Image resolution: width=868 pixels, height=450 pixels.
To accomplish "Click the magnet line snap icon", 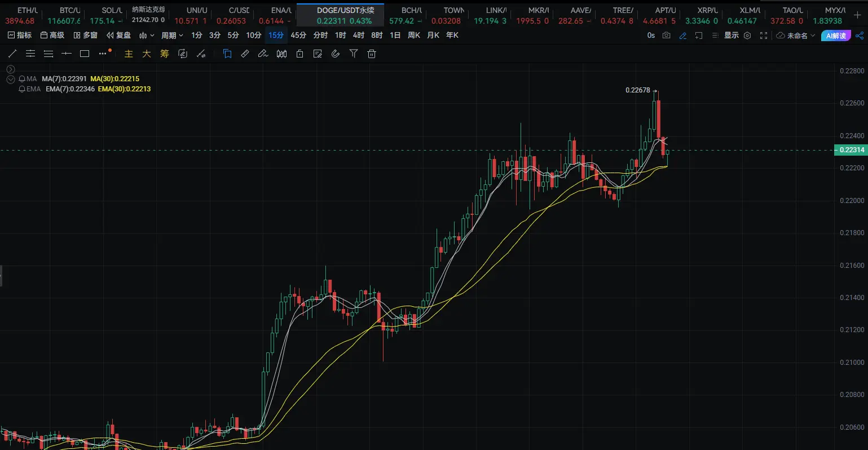I will coord(201,54).
